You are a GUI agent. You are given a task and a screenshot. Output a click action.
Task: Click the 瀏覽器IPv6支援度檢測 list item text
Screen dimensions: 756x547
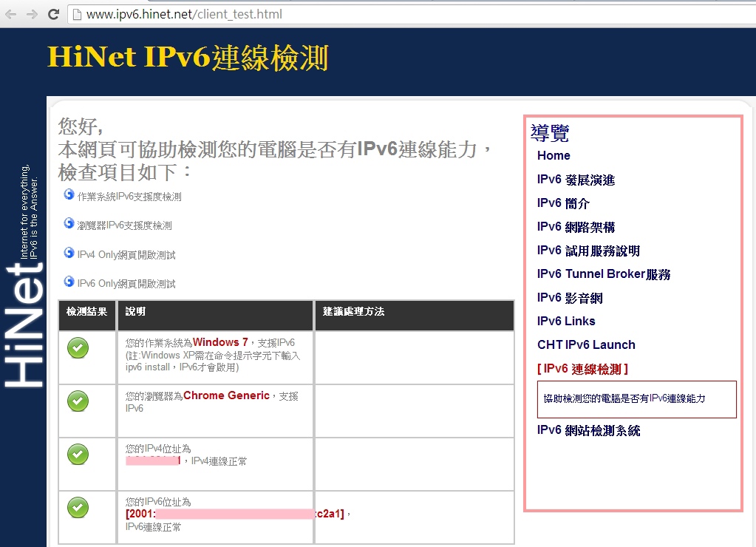click(x=124, y=225)
